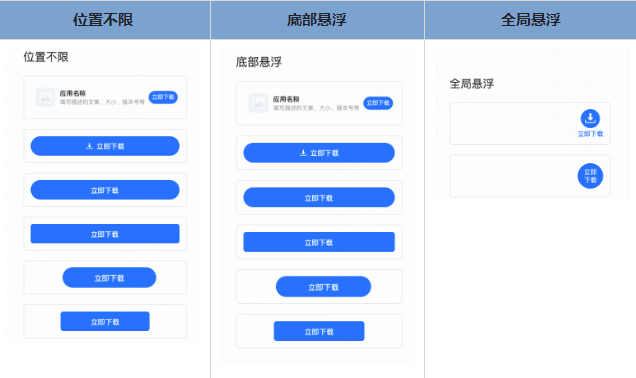Screen dimensions: 636x378
Task: Click wide rounded download-icon button in 位置不限
Action: (x=105, y=146)
